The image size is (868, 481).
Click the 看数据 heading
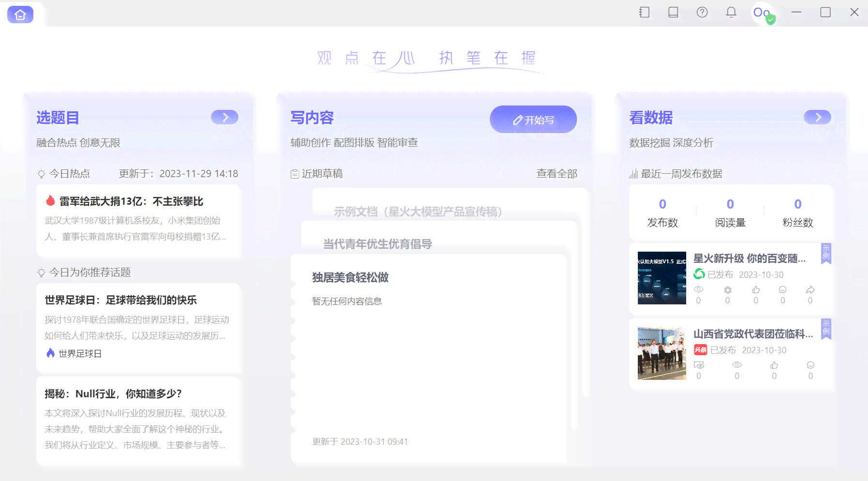[x=651, y=118]
